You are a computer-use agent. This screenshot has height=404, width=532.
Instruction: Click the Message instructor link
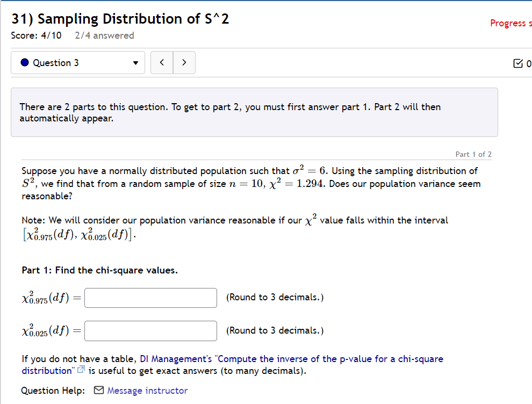coord(147,391)
